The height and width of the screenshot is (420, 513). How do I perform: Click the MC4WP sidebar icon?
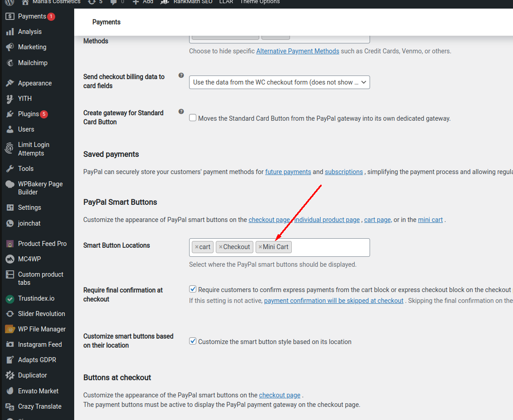click(x=10, y=259)
